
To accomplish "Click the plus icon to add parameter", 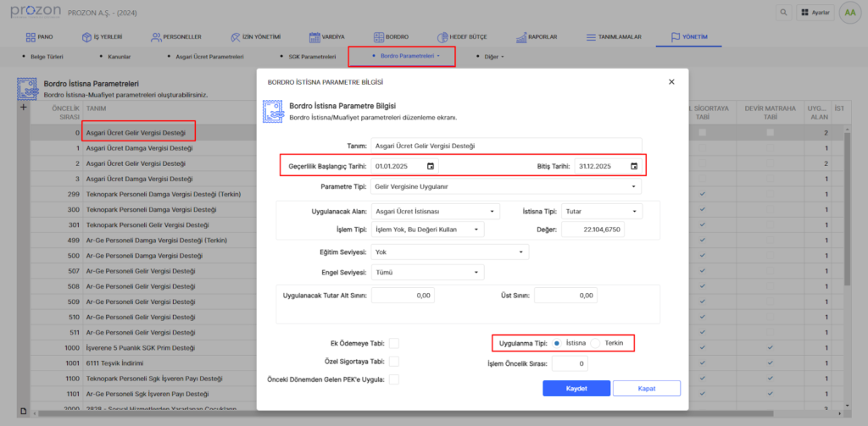I will [24, 108].
